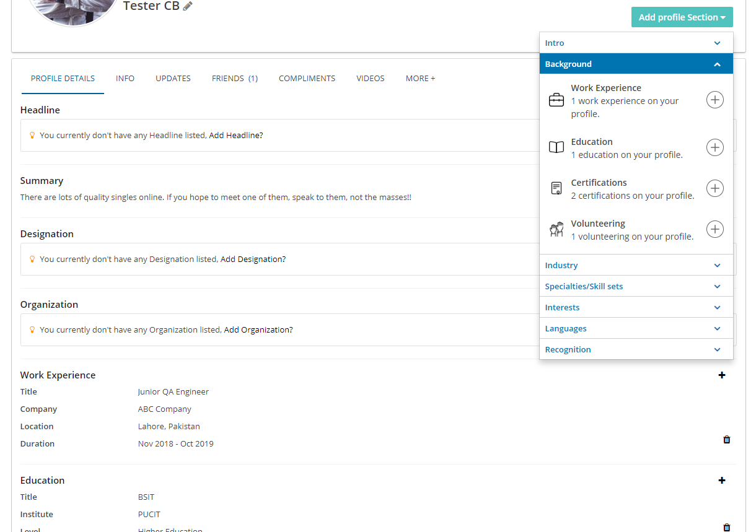Click the plus icon in Education heading
This screenshot has width=756, height=532.
(721, 481)
